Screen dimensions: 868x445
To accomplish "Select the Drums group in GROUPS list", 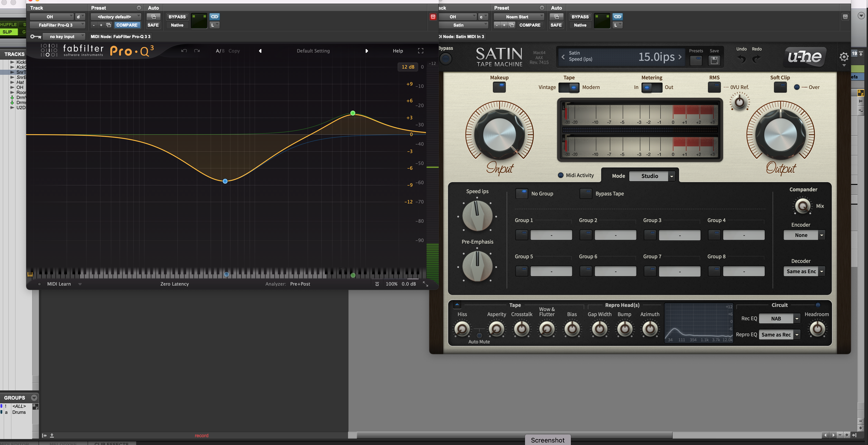I will 19,412.
